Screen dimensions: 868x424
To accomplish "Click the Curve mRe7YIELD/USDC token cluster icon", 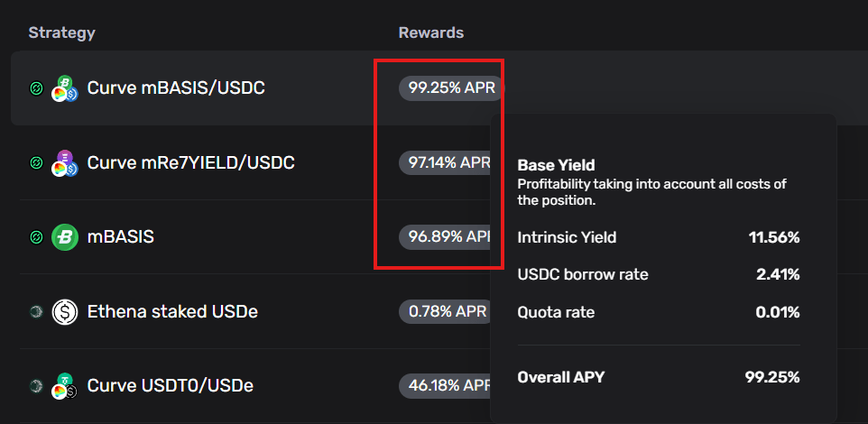I will click(65, 163).
